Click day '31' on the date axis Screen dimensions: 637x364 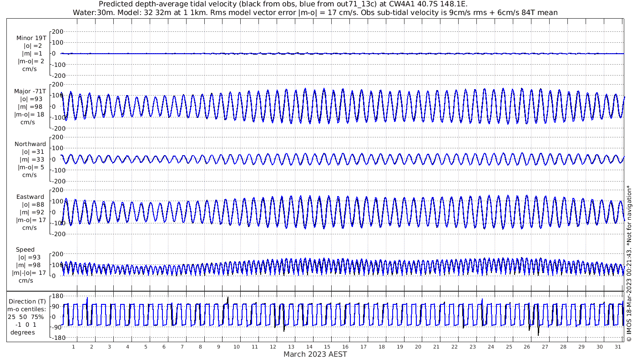[x=617, y=347]
